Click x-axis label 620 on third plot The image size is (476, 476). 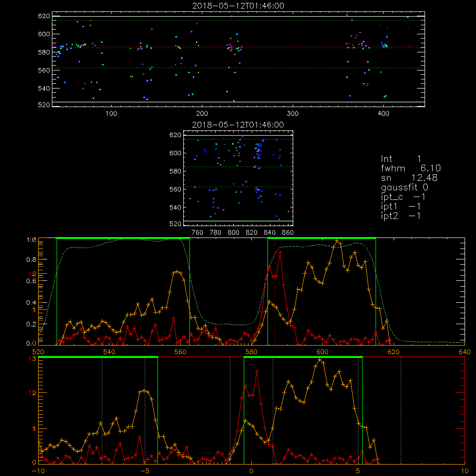[394, 352]
